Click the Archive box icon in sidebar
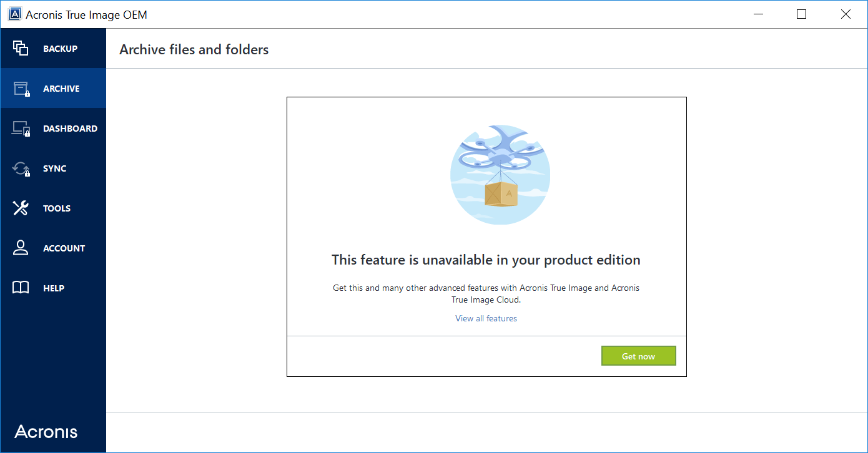Screen dimensions: 868x453 click(21, 89)
